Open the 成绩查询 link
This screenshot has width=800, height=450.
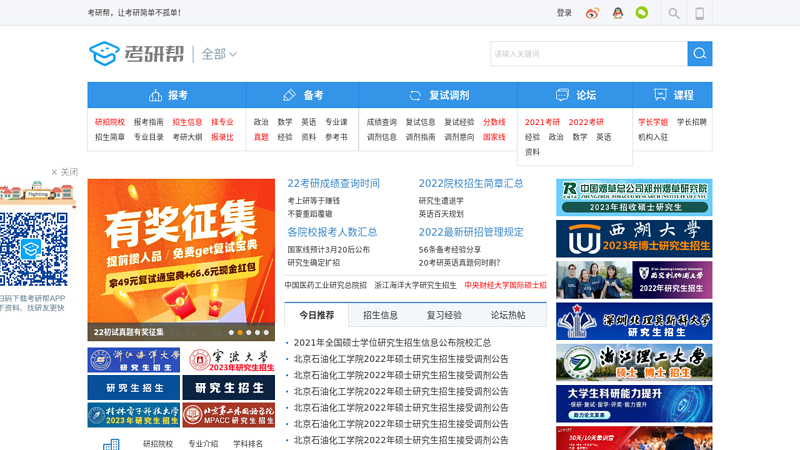[x=382, y=122]
